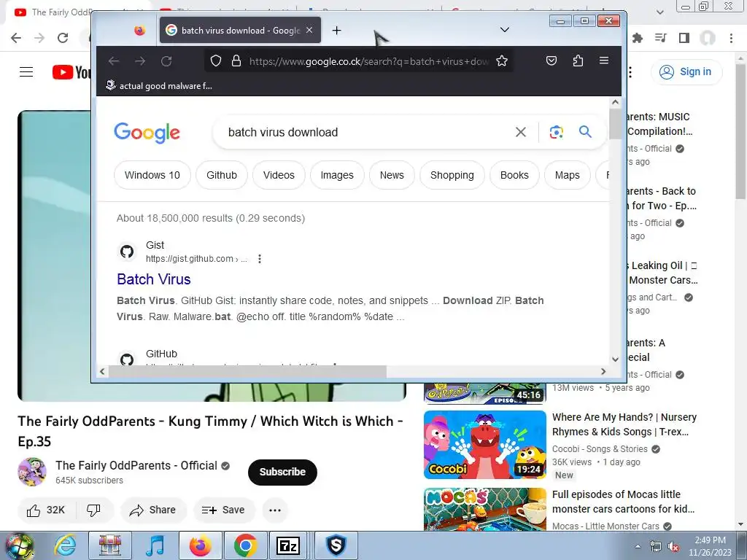The width and height of the screenshot is (747, 560).
Task: Switch to News results
Action: point(392,175)
